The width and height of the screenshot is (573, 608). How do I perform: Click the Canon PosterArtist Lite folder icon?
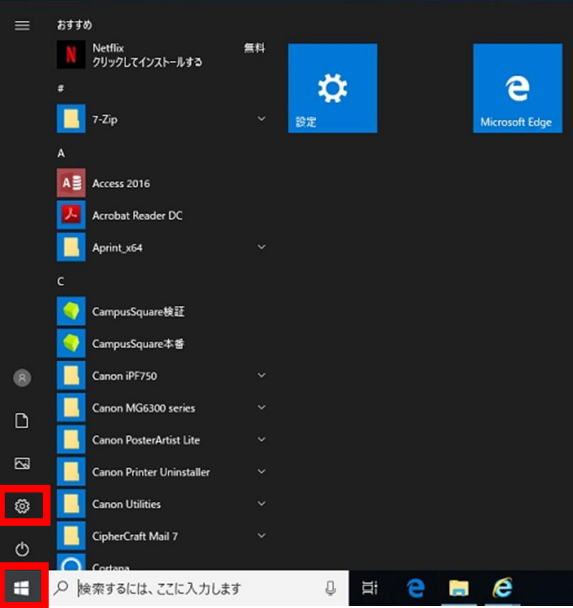71,440
